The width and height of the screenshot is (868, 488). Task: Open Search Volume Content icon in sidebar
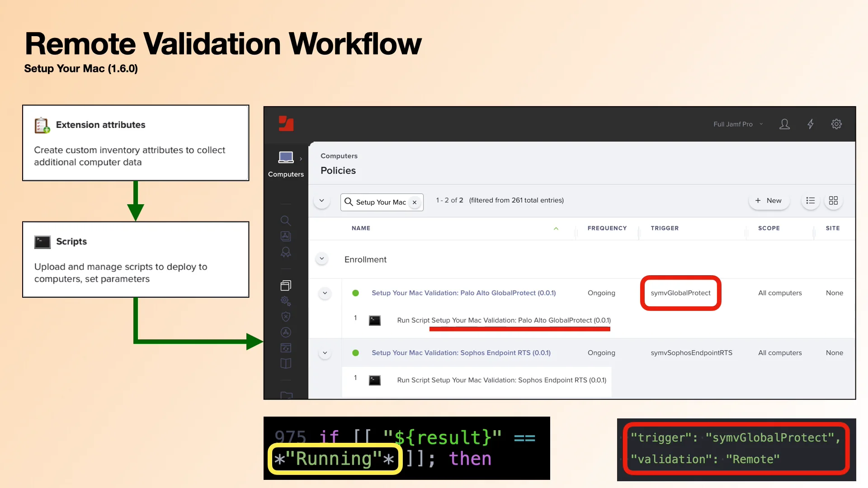(286, 236)
